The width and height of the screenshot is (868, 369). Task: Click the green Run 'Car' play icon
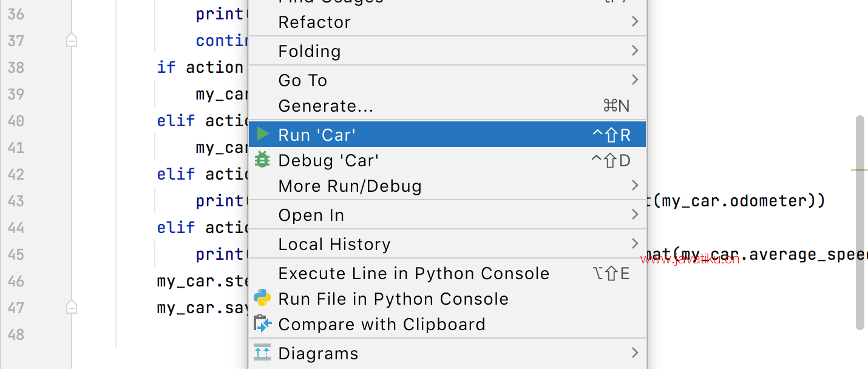click(x=263, y=134)
